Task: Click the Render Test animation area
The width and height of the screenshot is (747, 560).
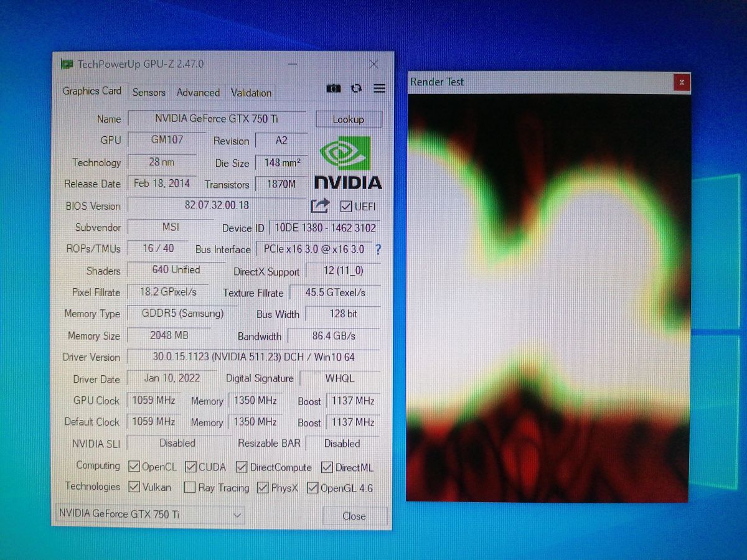Action: (x=548, y=297)
